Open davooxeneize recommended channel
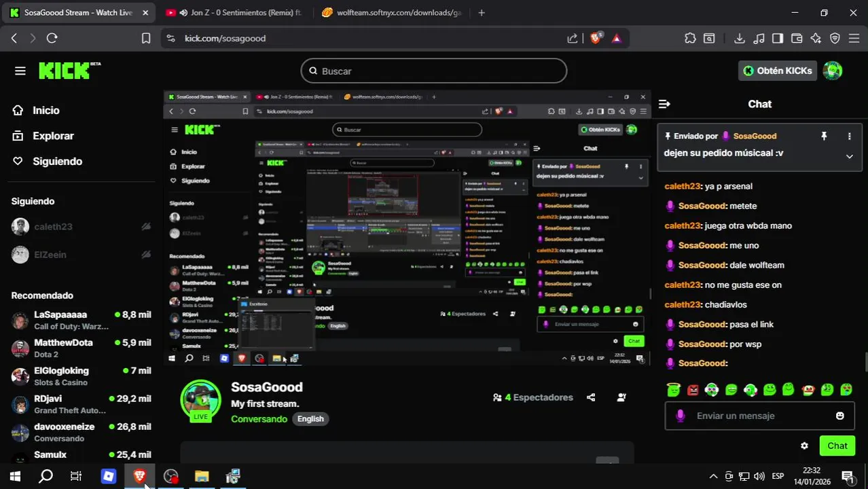Image resolution: width=868 pixels, height=489 pixels. 82,431
